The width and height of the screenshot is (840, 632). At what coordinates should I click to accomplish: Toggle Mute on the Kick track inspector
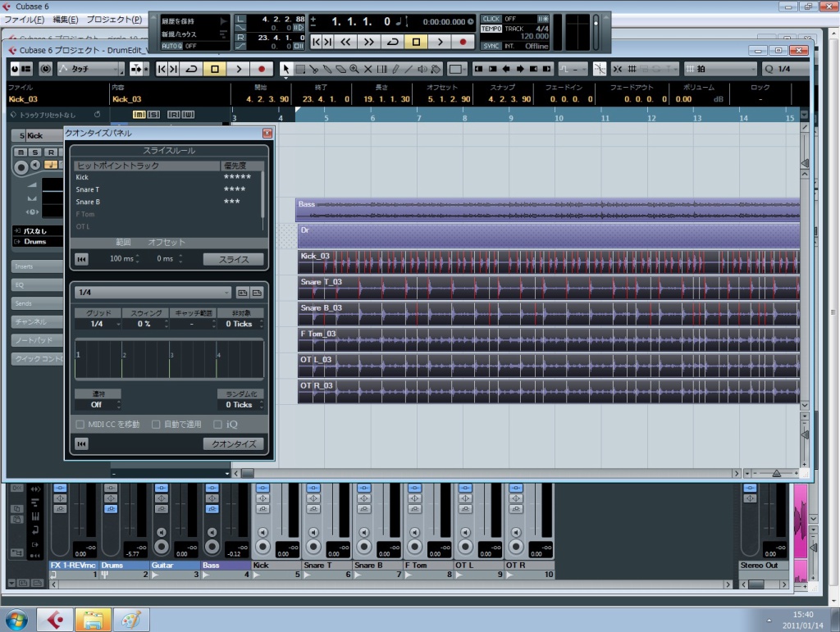tap(21, 152)
